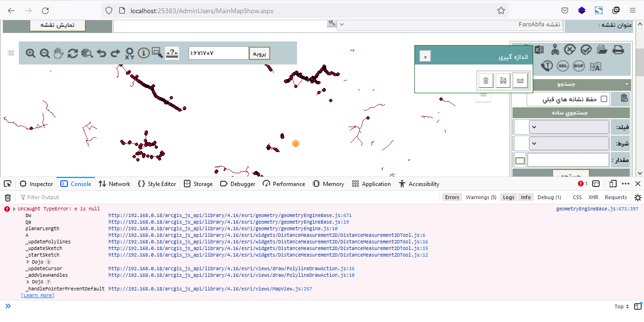Viewport: 644px width, 322px height.
Task: Click the printer icon in the side panel
Action: (x=618, y=49)
